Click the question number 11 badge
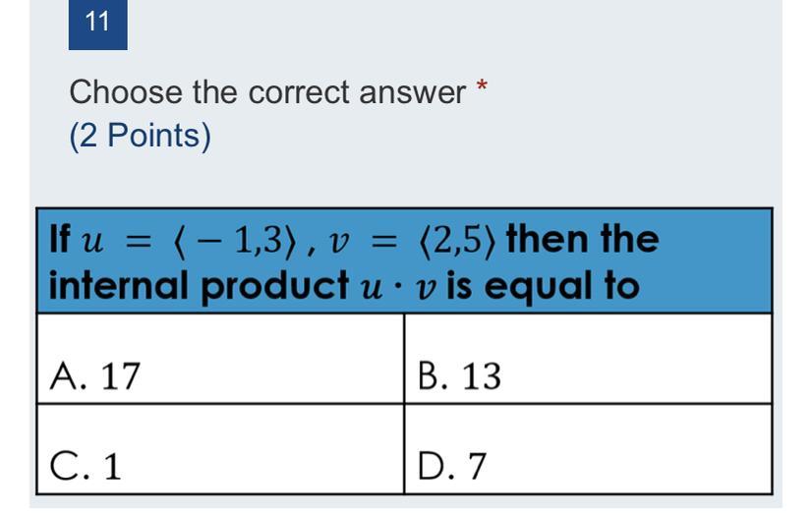 (98, 24)
